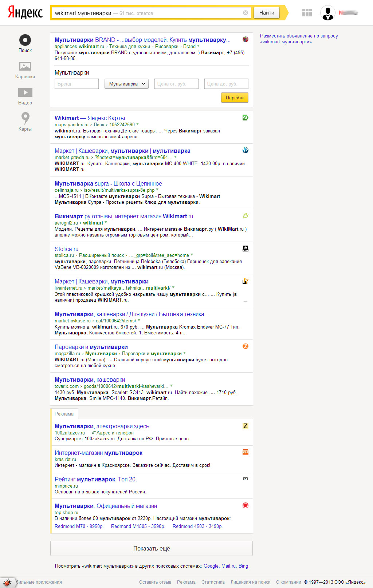373x588 pixels.
Task: Select the Реклама tab
Action: (x=64, y=414)
